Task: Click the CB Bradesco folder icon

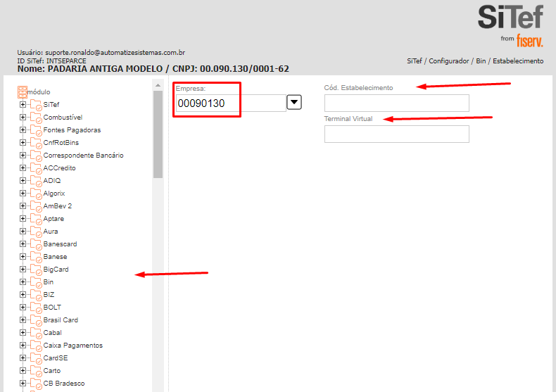Action: pos(36,384)
